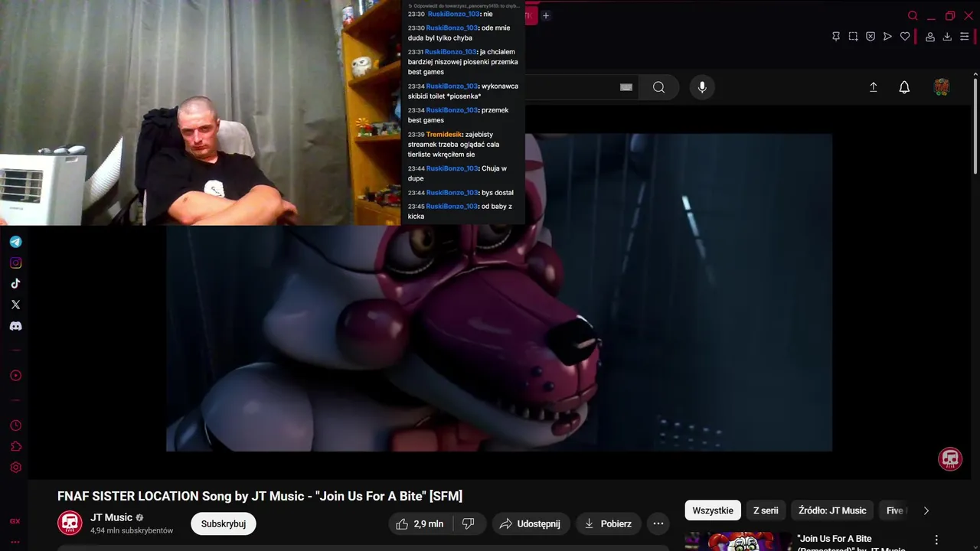Open the YouTube account avatar menu

coord(942,87)
